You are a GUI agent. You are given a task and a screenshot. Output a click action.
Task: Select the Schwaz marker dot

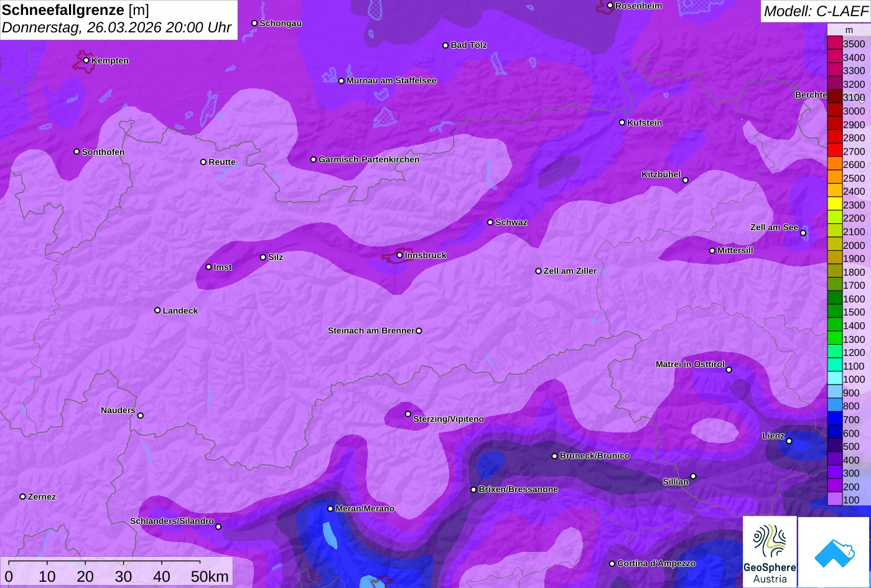[490, 222]
